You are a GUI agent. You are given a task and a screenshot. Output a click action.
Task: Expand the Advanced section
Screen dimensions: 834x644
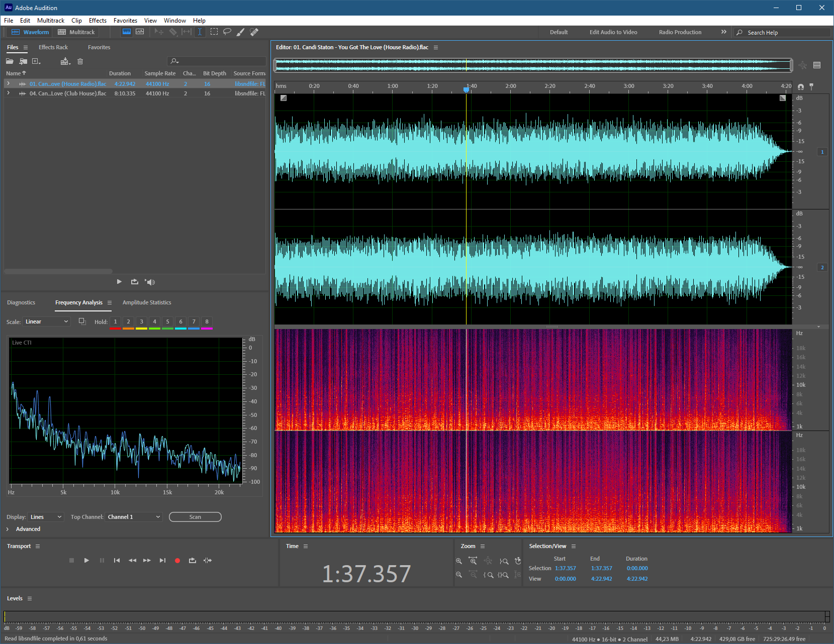pos(8,529)
